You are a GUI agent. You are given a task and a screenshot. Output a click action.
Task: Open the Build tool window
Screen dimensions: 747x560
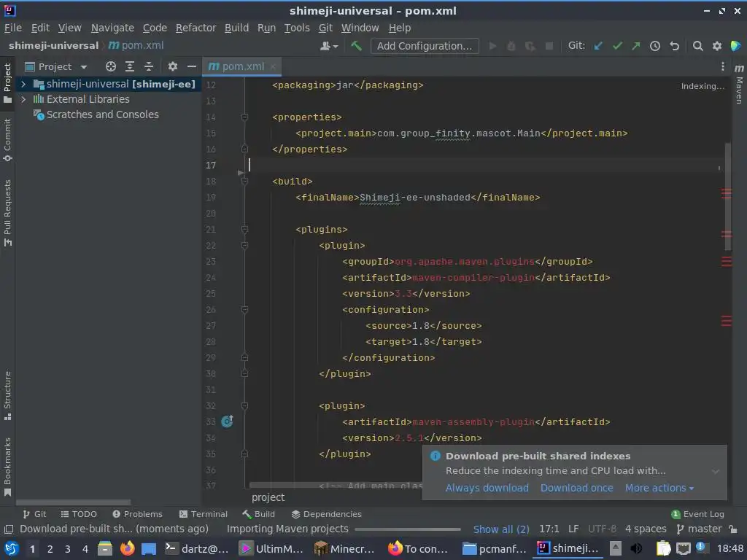tap(258, 514)
